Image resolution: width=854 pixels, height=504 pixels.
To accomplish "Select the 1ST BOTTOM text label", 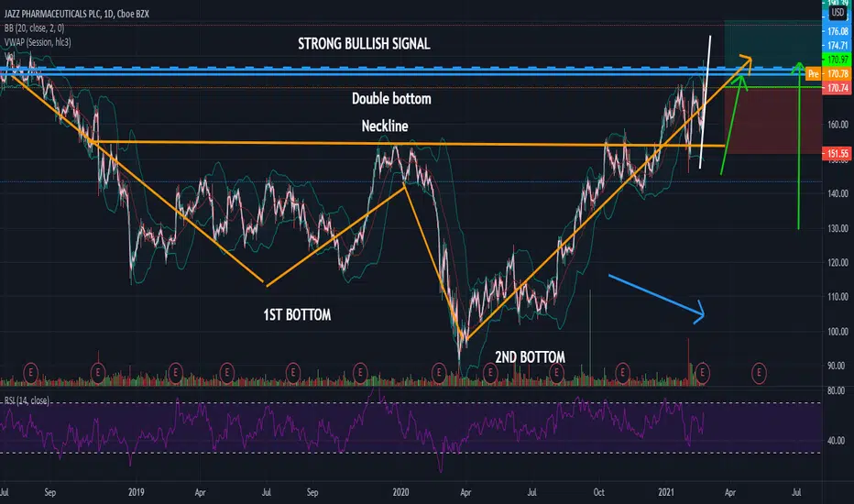I will click(x=297, y=315).
